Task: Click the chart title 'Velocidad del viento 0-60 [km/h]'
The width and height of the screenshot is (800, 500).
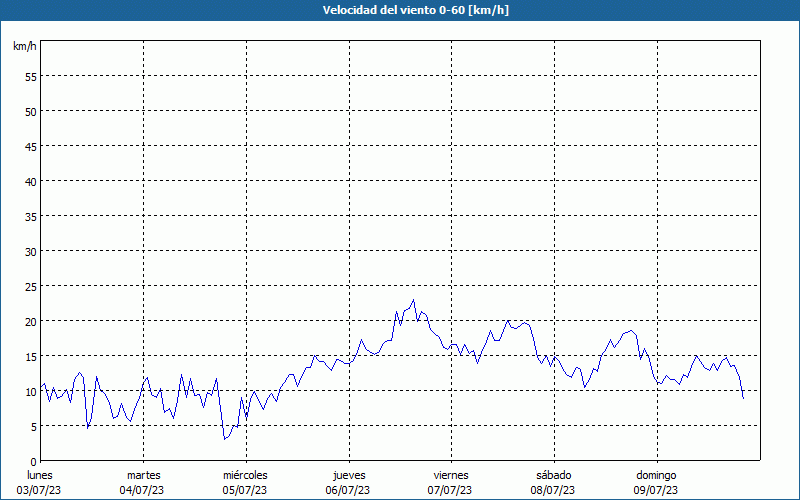Action: tap(415, 10)
